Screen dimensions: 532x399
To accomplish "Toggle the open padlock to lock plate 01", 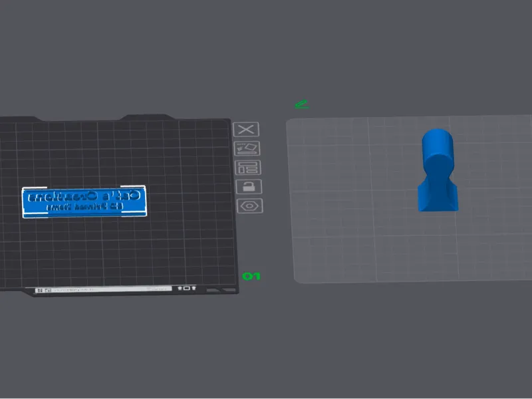I will (249, 187).
